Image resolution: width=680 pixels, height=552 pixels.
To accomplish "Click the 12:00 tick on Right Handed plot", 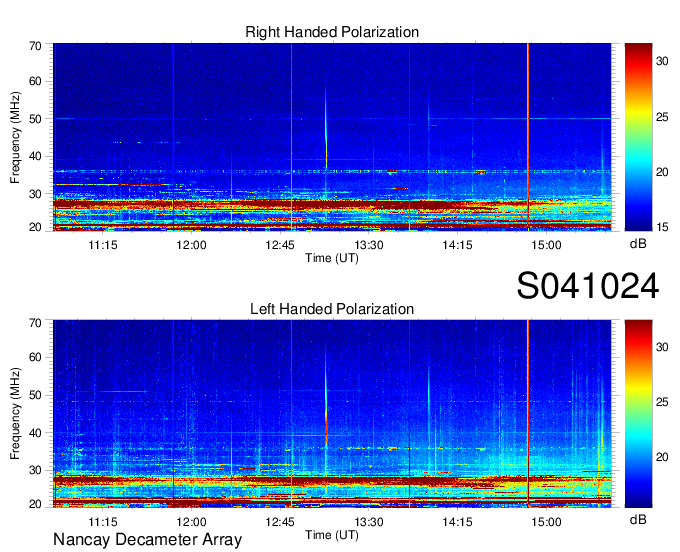I will [191, 245].
